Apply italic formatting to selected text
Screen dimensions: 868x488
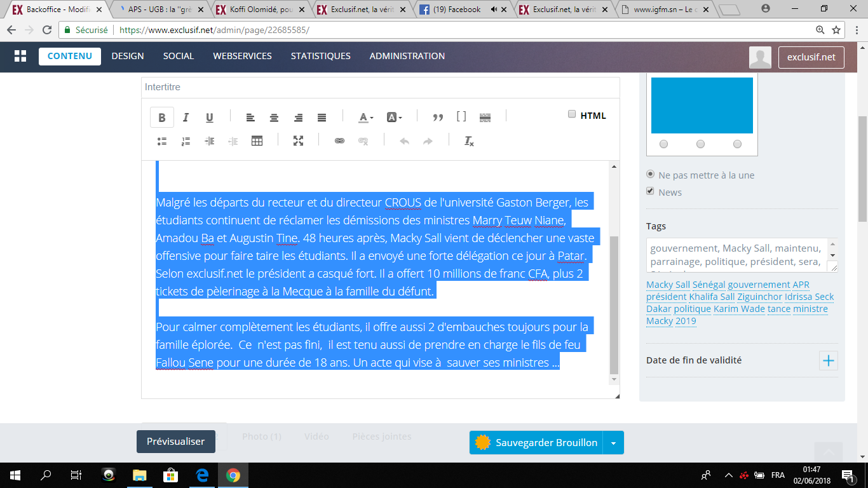pos(186,118)
